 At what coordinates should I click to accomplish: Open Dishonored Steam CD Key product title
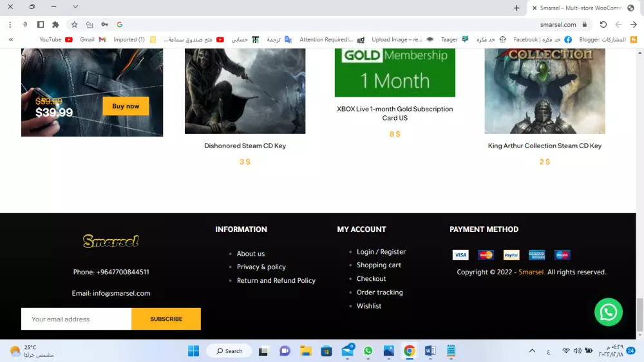(x=245, y=146)
